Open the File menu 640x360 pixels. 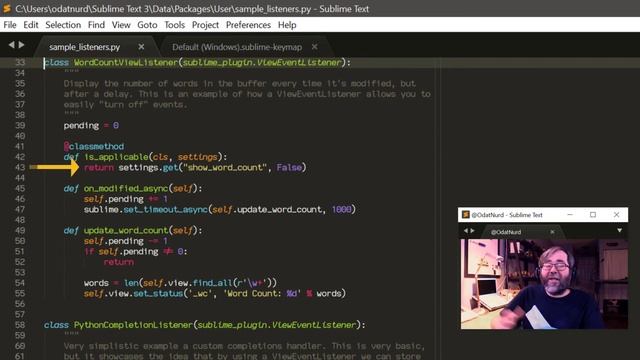10,25
